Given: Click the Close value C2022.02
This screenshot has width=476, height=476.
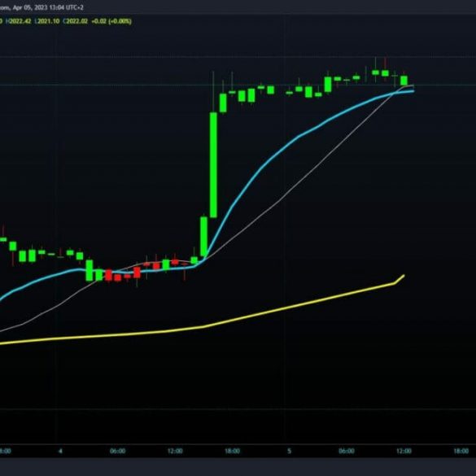Looking at the screenshot, I should pos(76,21).
